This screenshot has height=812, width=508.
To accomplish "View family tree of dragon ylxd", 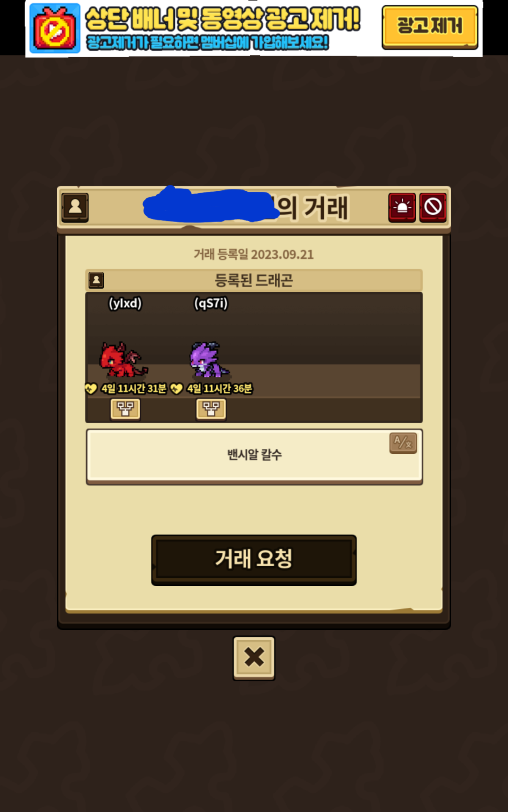I will 125,409.
